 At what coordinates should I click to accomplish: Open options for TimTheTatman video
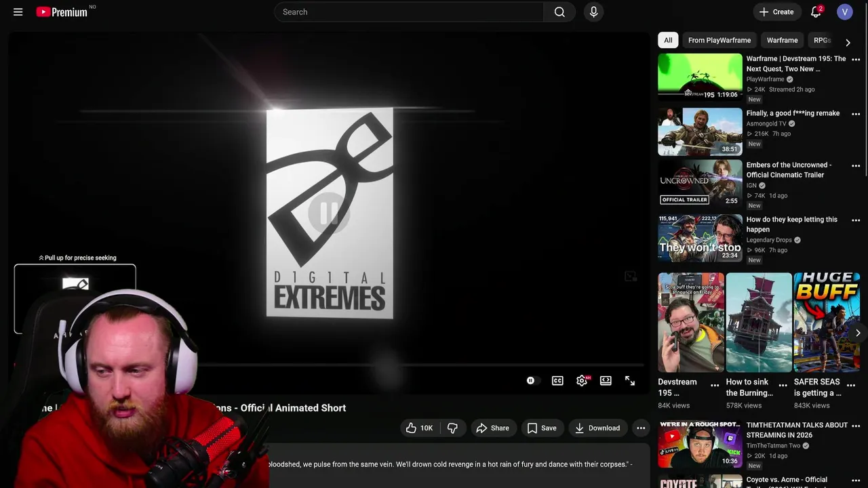coord(856,426)
